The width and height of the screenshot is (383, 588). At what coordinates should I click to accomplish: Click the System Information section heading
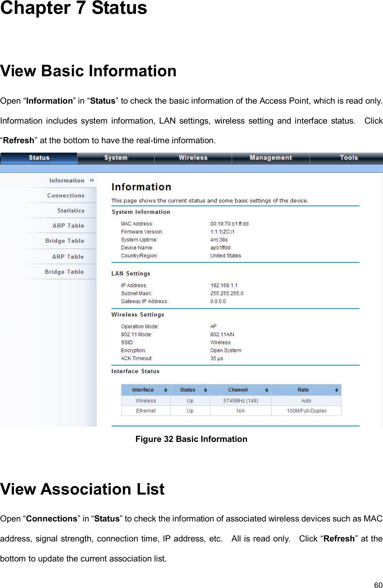pos(141,212)
